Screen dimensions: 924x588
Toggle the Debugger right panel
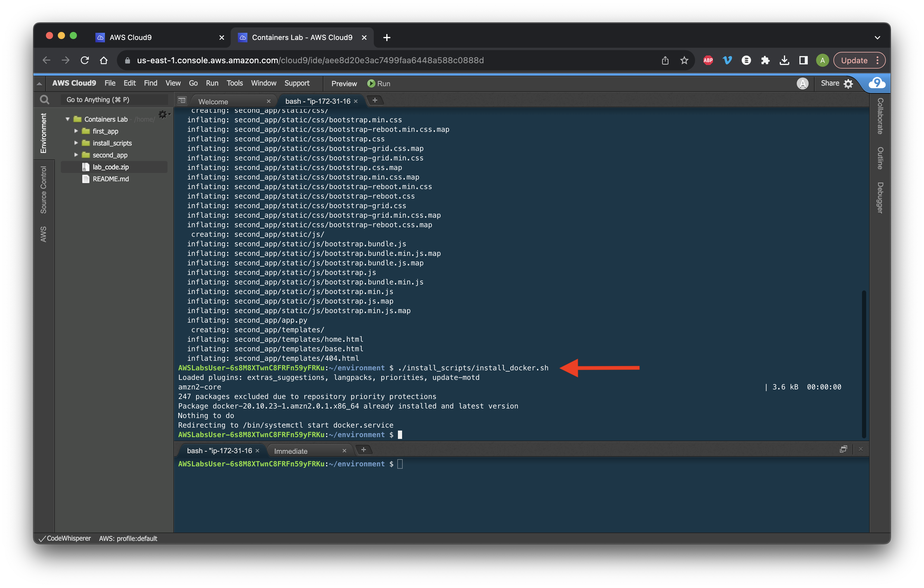(x=880, y=197)
